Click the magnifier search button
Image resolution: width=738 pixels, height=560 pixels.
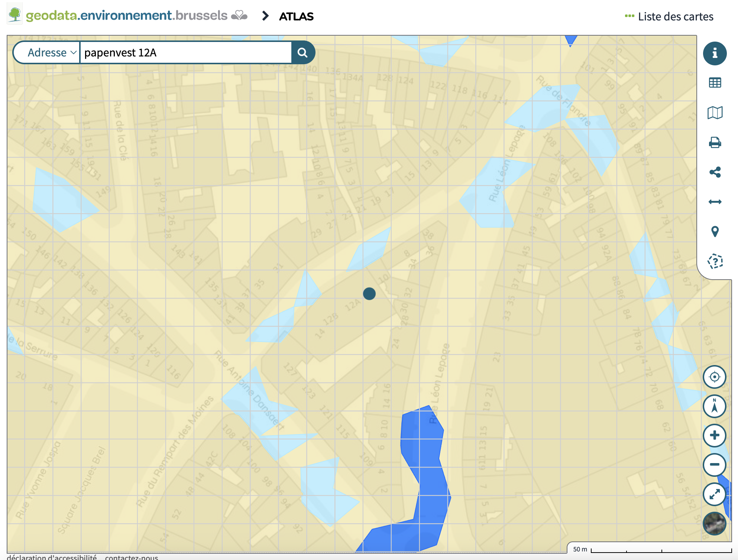pos(302,53)
